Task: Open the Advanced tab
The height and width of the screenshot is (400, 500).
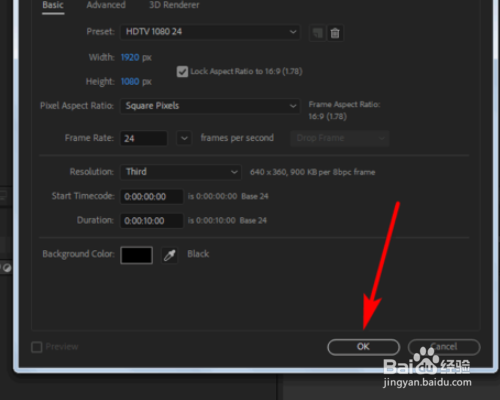Action: click(x=106, y=5)
